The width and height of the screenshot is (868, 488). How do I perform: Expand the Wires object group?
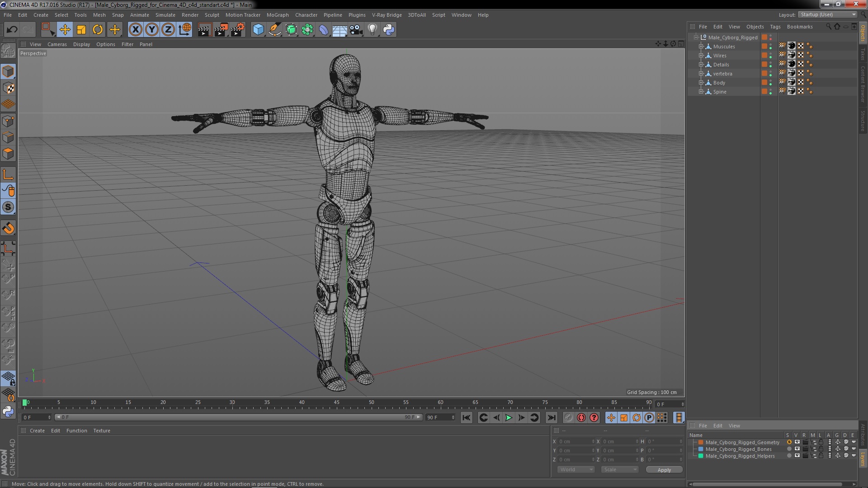click(x=701, y=56)
